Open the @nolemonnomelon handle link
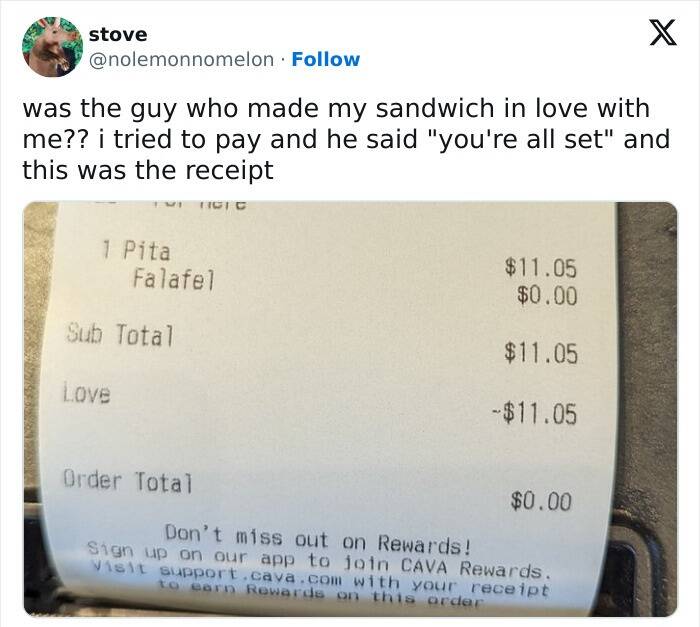This screenshot has height=627, width=700. (x=181, y=59)
